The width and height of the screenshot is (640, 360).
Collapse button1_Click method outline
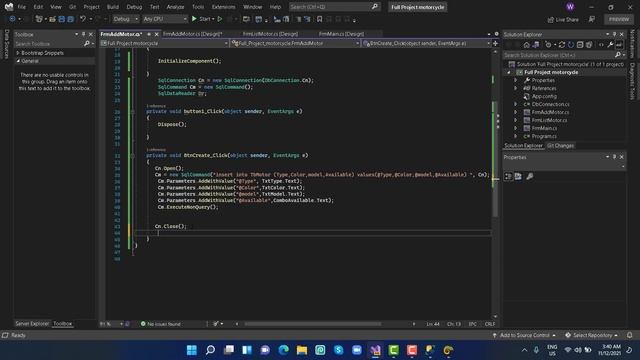pos(132,111)
